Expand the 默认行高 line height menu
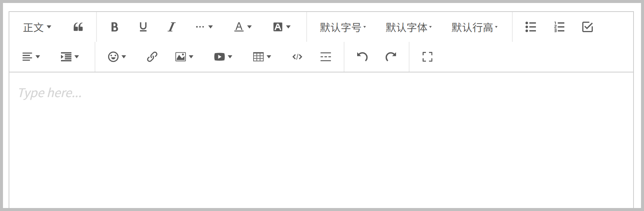The width and height of the screenshot is (644, 211). (x=474, y=27)
